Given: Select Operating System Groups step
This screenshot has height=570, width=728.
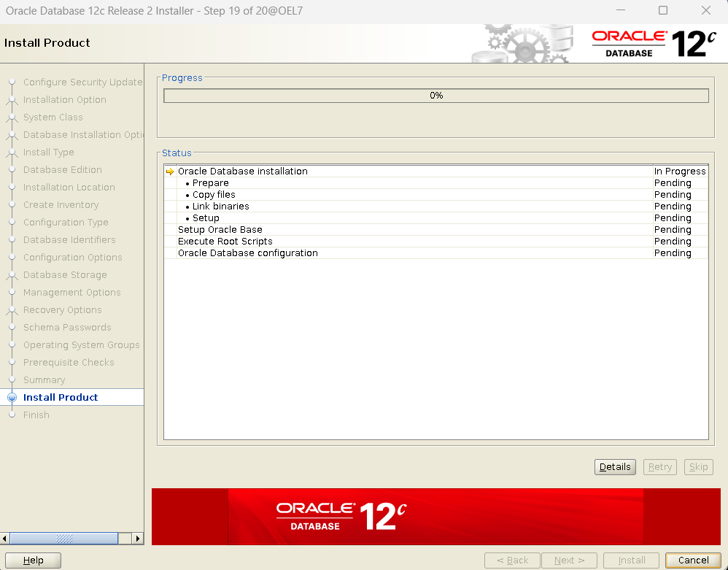Looking at the screenshot, I should pos(81,344).
